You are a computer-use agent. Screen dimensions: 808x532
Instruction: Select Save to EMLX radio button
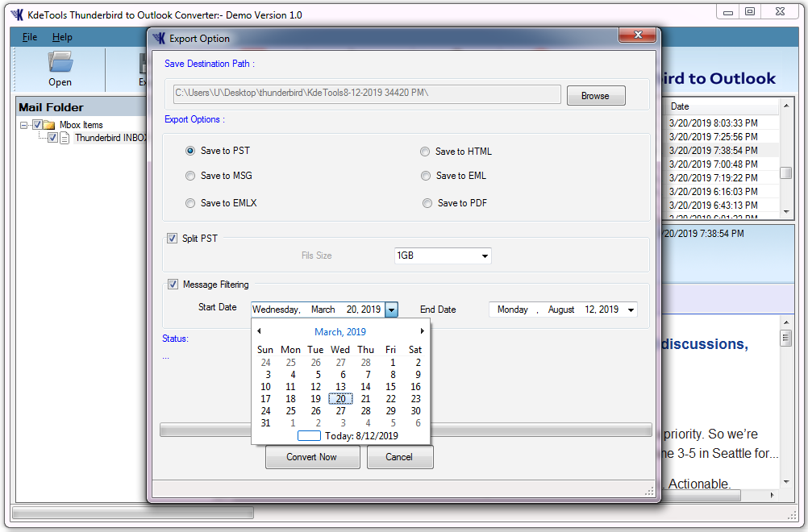190,203
